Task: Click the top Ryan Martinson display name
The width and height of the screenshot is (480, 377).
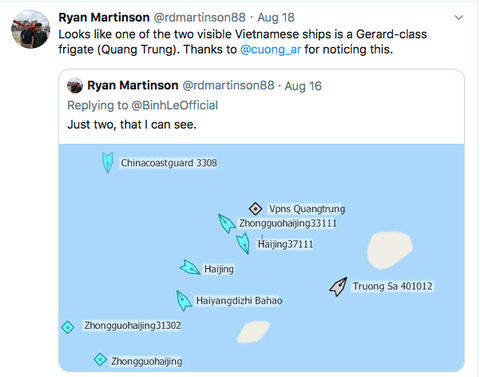Action: [104, 17]
